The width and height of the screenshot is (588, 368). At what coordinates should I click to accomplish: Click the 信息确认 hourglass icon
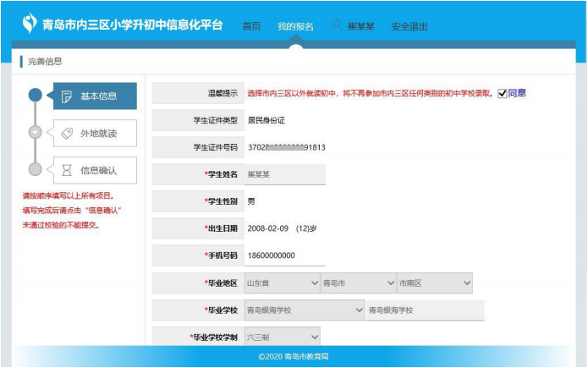(67, 170)
